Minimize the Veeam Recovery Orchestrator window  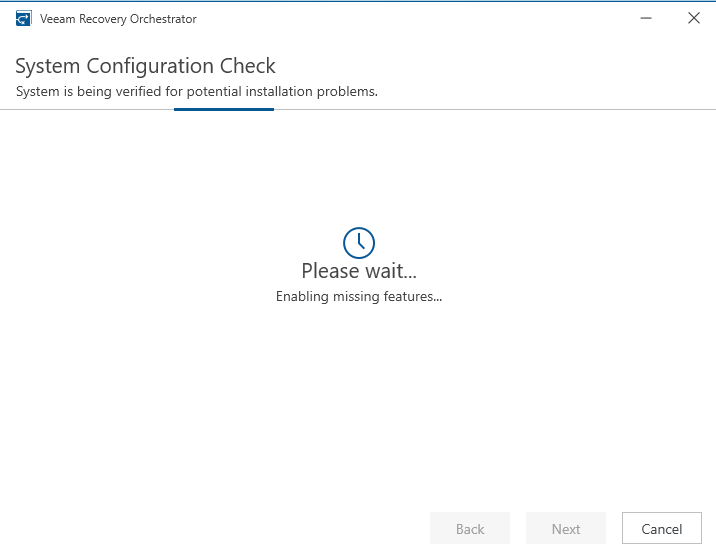tap(648, 18)
